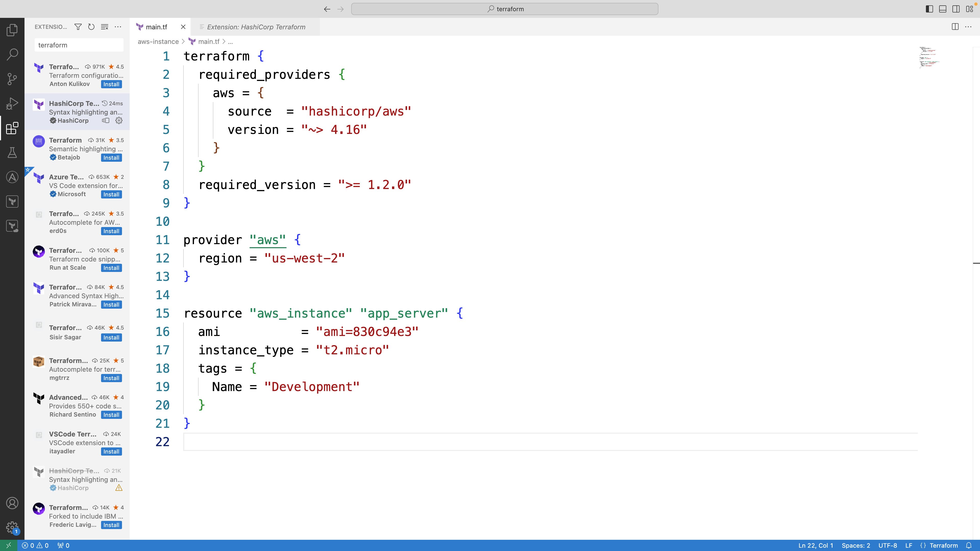Click the HashiCorp Terraform sync-ignored icon
The width and height of the screenshot is (980, 551).
pyautogui.click(x=106, y=121)
